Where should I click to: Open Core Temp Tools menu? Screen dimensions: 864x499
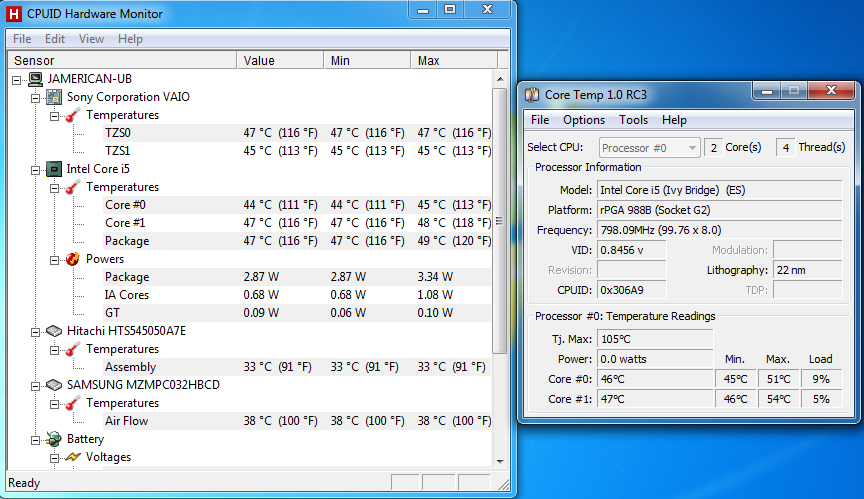tap(633, 120)
